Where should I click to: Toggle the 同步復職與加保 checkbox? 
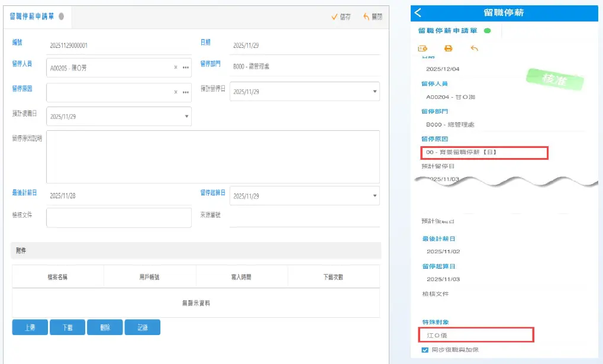pyautogui.click(x=425, y=350)
